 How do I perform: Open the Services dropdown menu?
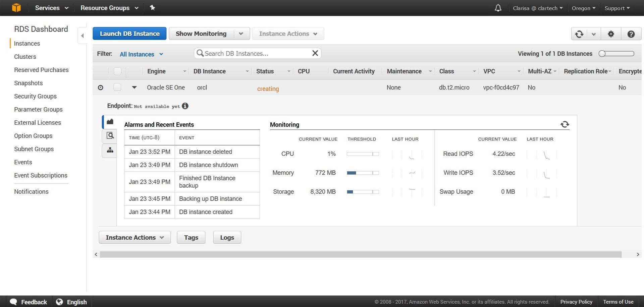(x=52, y=8)
